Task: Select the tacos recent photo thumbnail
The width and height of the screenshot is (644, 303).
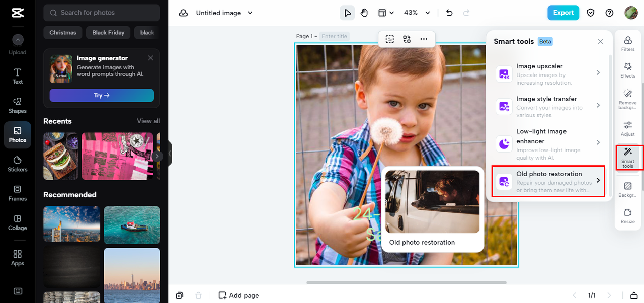Action: coord(60,156)
